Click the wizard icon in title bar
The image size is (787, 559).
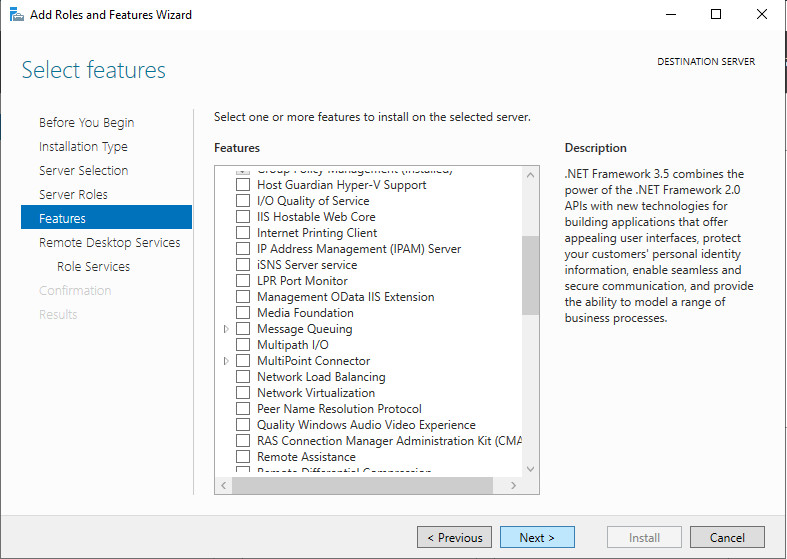tap(15, 15)
